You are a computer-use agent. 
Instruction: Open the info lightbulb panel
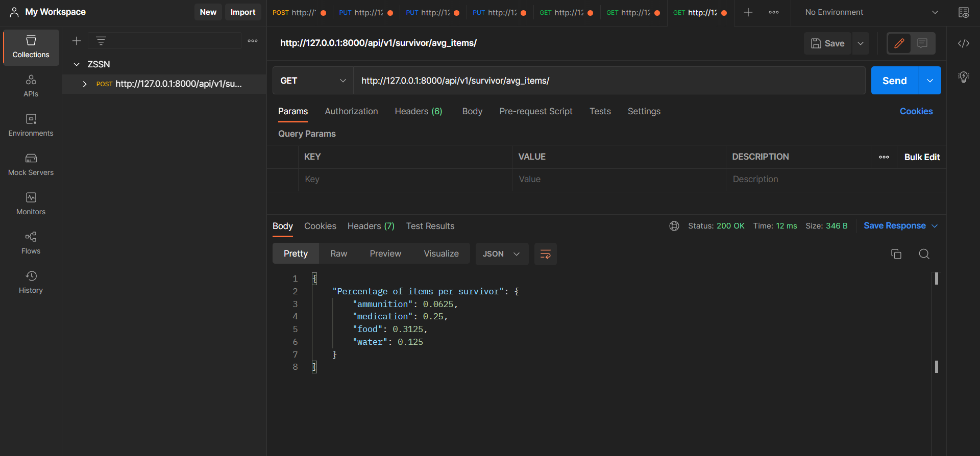pos(964,77)
